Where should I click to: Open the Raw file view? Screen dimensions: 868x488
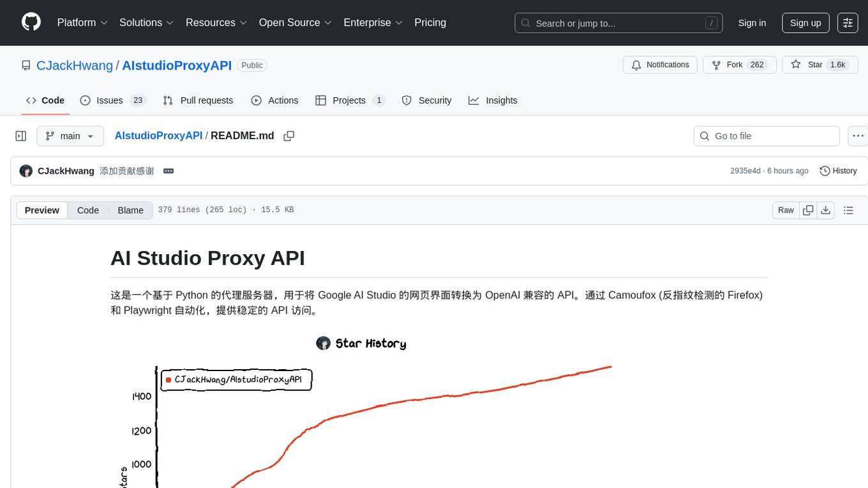pyautogui.click(x=786, y=210)
